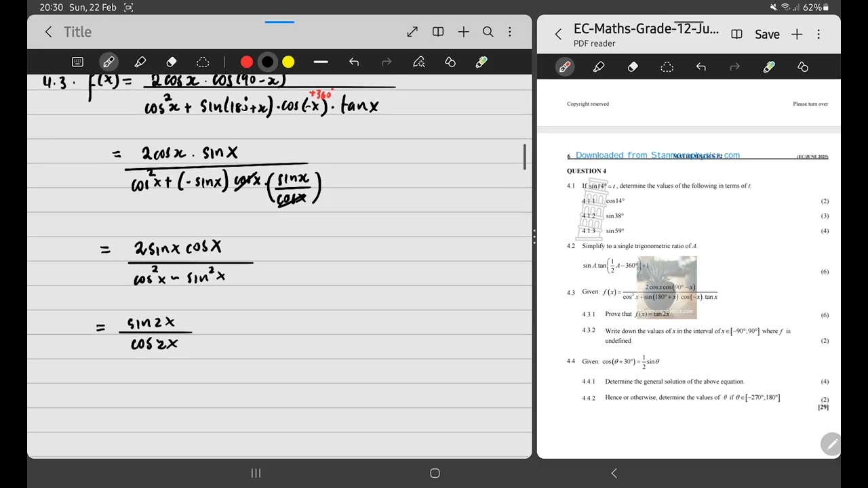This screenshot has width=868, height=488.
Task: Undo annotation in PDF reader
Action: tap(701, 66)
